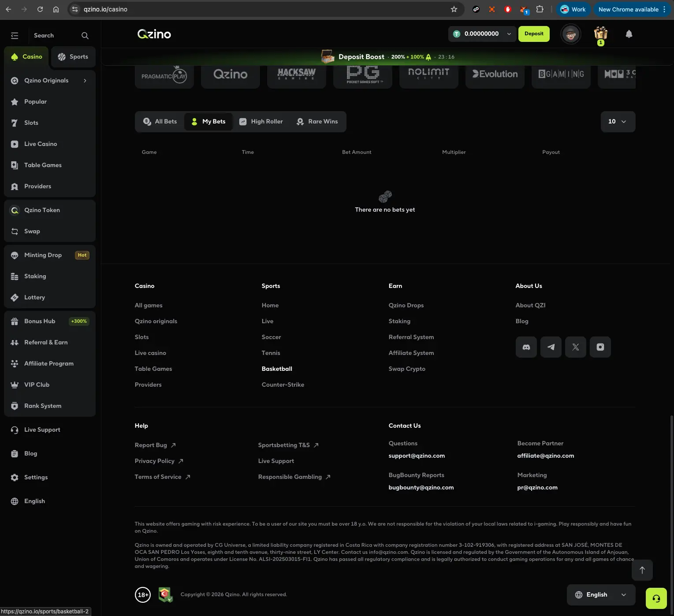Open the gift box rewards icon
Screen dimensions: 674x616
point(600,34)
